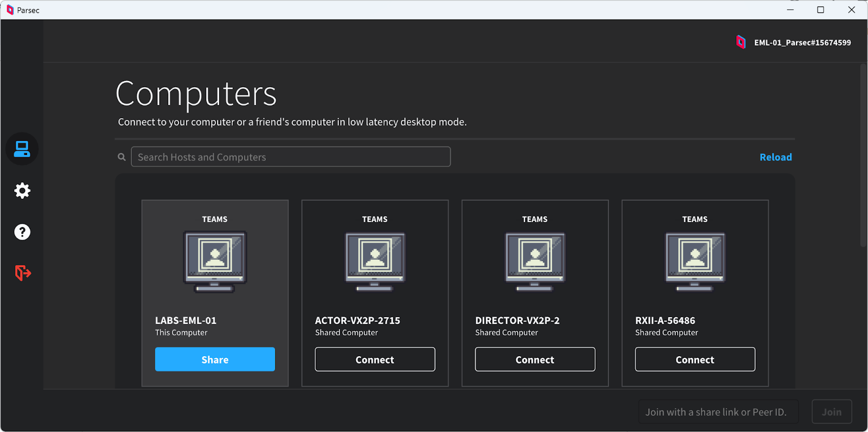868x432 pixels.
Task: Click "Shared Computer" under DIRECTOR-VX2P-2
Action: coord(507,332)
